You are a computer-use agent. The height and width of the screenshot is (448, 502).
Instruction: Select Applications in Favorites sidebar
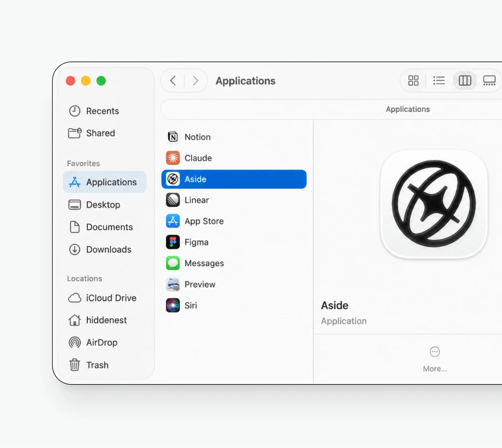tap(105, 182)
